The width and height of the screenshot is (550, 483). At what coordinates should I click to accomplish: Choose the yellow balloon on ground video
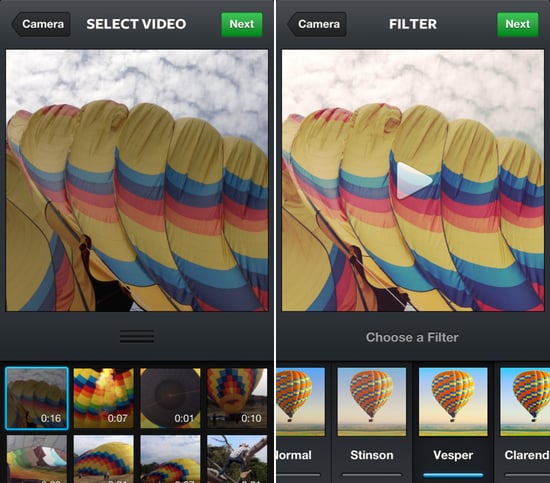coord(103,459)
